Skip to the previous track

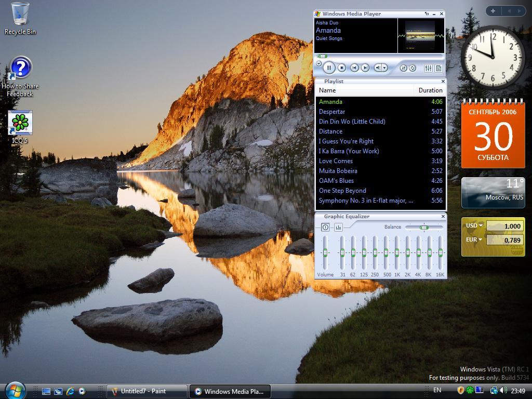(354, 68)
